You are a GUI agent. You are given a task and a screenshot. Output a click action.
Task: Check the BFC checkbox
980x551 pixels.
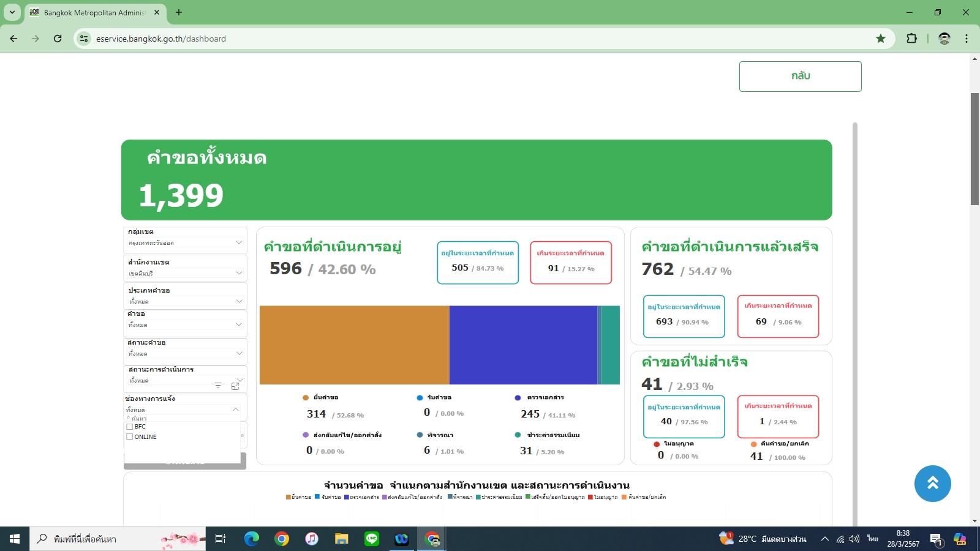point(130,427)
